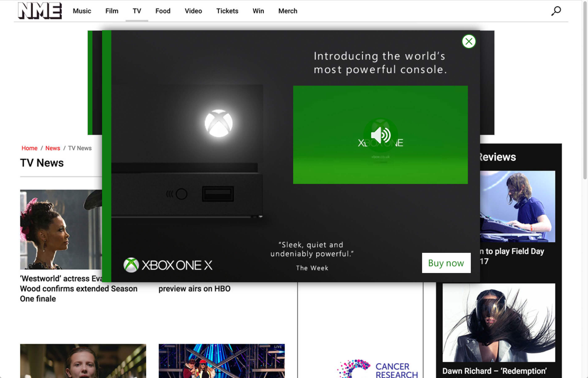The width and height of the screenshot is (588, 378).
Task: Open the NME logo homepage
Action: [x=40, y=11]
